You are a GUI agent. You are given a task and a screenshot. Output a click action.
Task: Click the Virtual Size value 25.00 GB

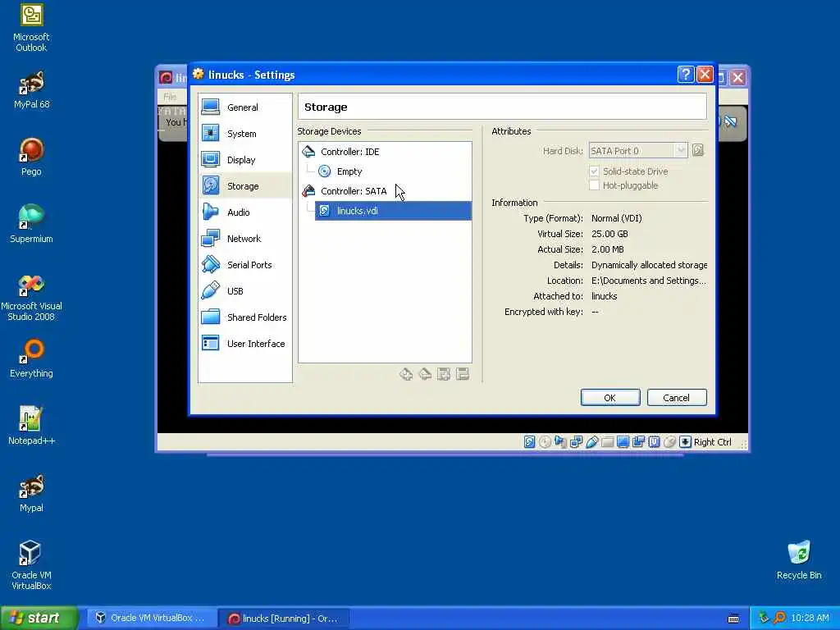[x=609, y=234]
